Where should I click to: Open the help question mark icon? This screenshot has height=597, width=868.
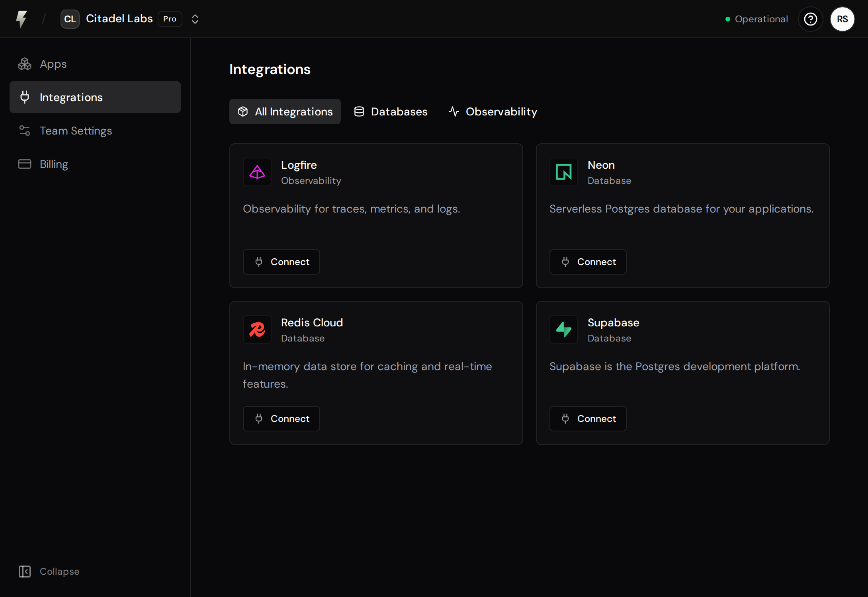coord(810,19)
